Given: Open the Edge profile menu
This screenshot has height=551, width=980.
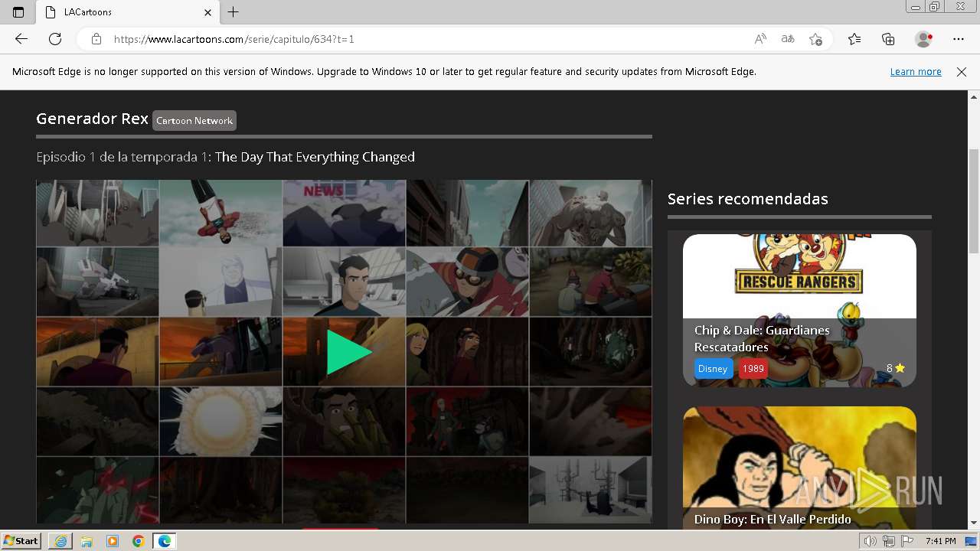Looking at the screenshot, I should coord(924,39).
